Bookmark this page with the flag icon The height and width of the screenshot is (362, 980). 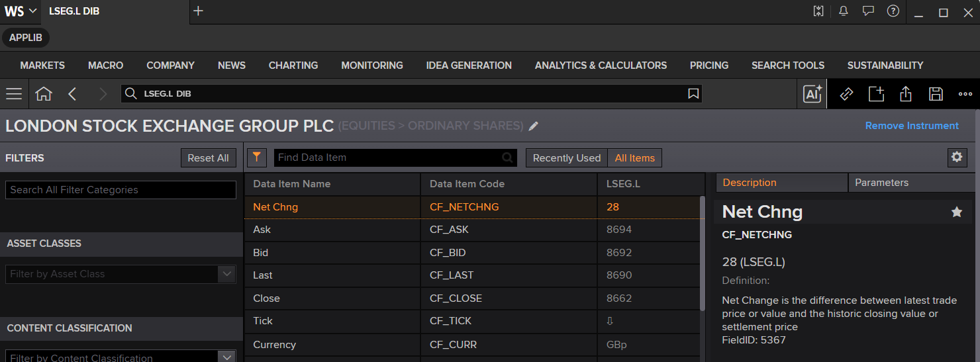tap(693, 94)
